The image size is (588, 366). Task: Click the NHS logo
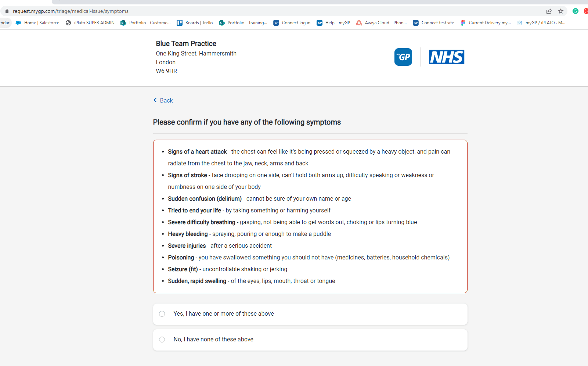point(446,57)
